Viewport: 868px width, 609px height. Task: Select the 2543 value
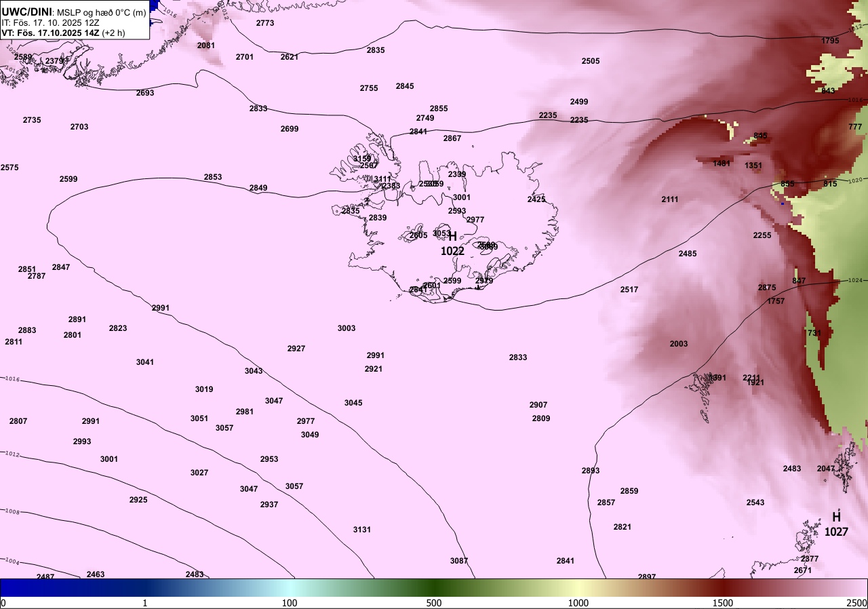[755, 503]
